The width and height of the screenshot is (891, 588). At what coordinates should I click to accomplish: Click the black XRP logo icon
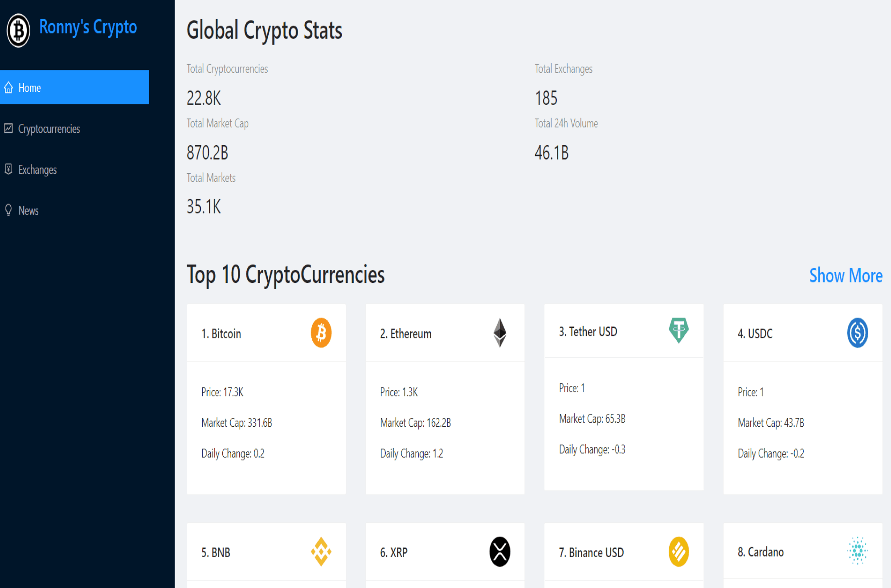coord(499,551)
